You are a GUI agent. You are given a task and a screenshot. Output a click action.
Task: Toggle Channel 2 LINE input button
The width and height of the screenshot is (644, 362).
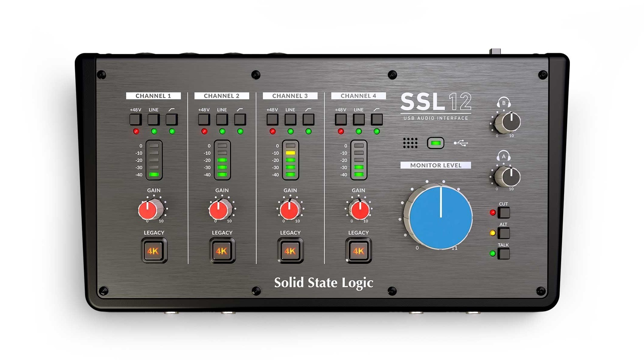(222, 120)
